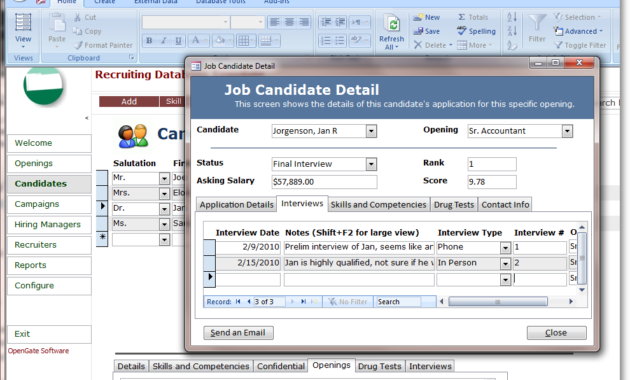The image size is (630, 380).
Task: Switch to the Contact Info tab
Action: 505,205
